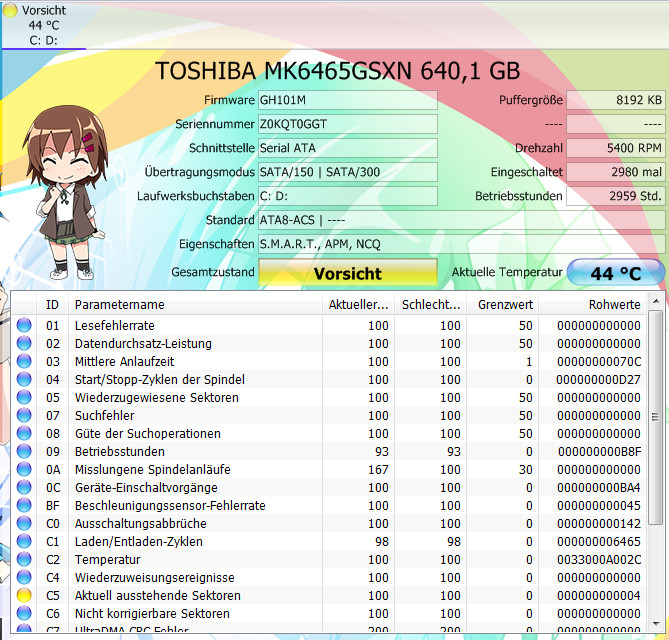Select the Mittlere Anlaufzeit raw value 00000000070C
This screenshot has height=640, width=669.
[x=599, y=362]
